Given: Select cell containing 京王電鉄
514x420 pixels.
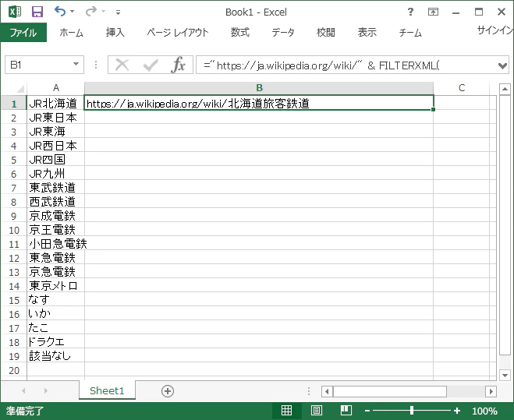Looking at the screenshot, I should pos(55,230).
